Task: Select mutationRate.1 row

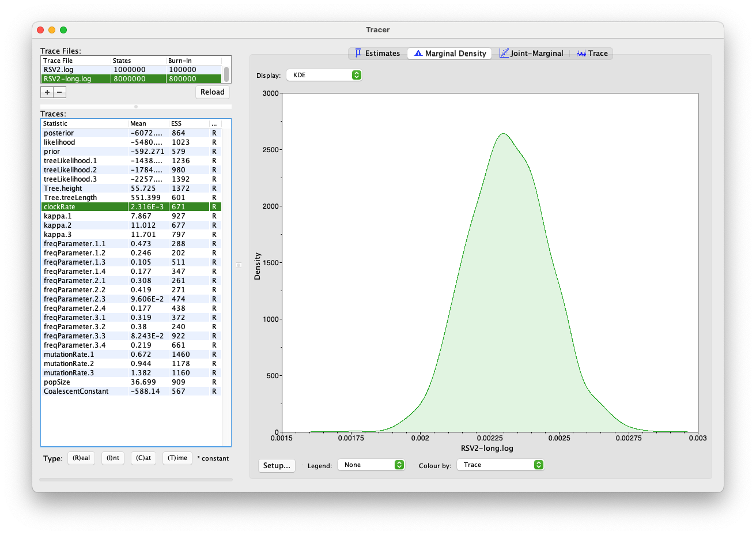Action: tap(131, 354)
